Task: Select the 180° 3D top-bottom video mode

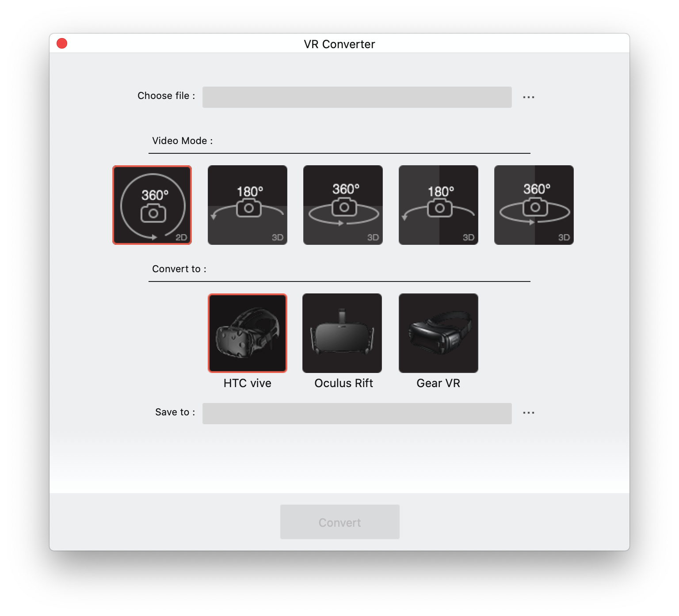Action: coord(248,205)
